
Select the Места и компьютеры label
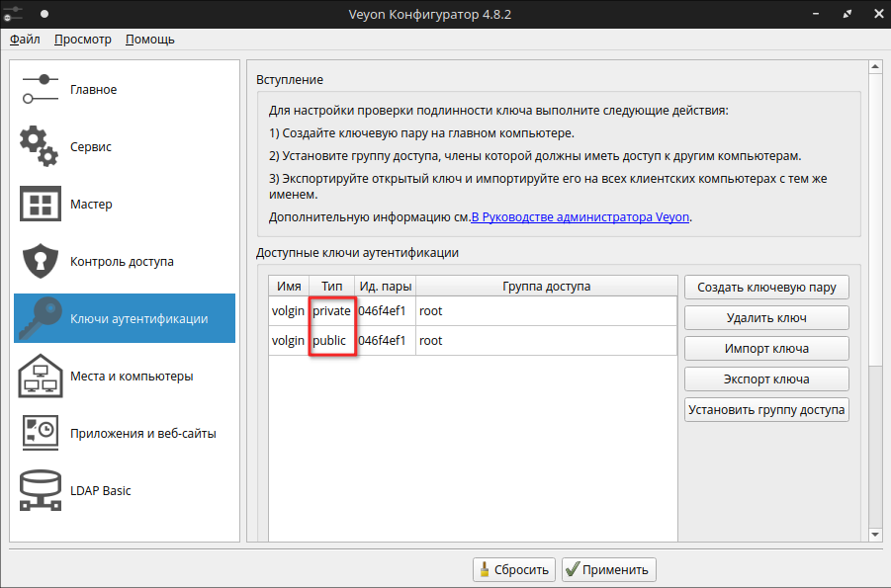click(132, 377)
